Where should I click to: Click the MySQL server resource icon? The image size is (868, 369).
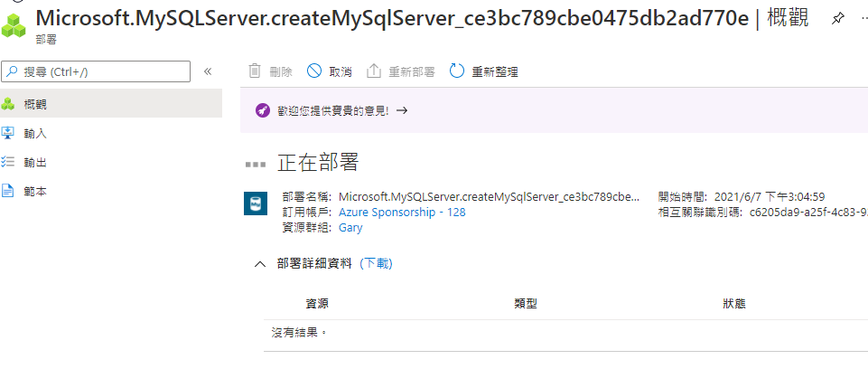256,203
